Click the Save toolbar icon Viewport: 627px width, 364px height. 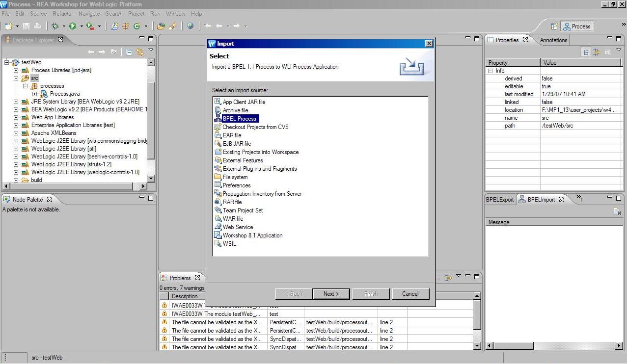click(x=26, y=26)
